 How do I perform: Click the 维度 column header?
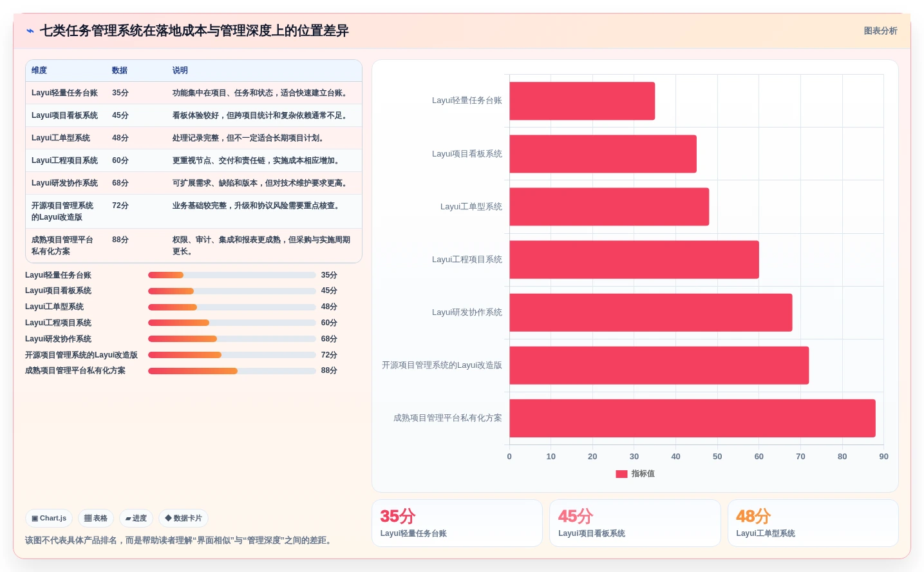(39, 70)
